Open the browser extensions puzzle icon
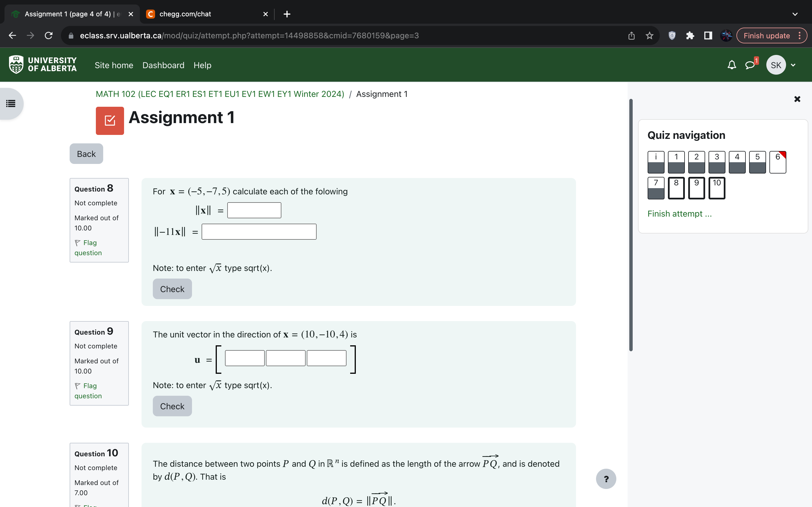 pos(690,35)
